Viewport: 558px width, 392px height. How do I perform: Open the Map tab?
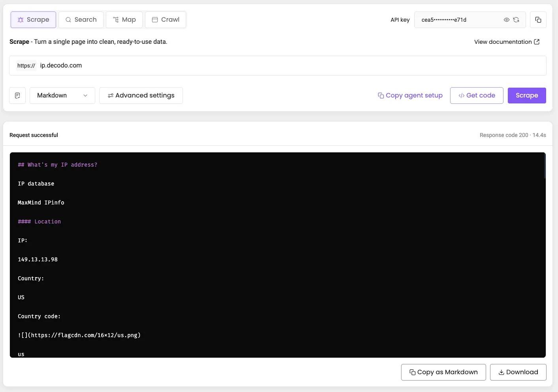[x=124, y=20]
